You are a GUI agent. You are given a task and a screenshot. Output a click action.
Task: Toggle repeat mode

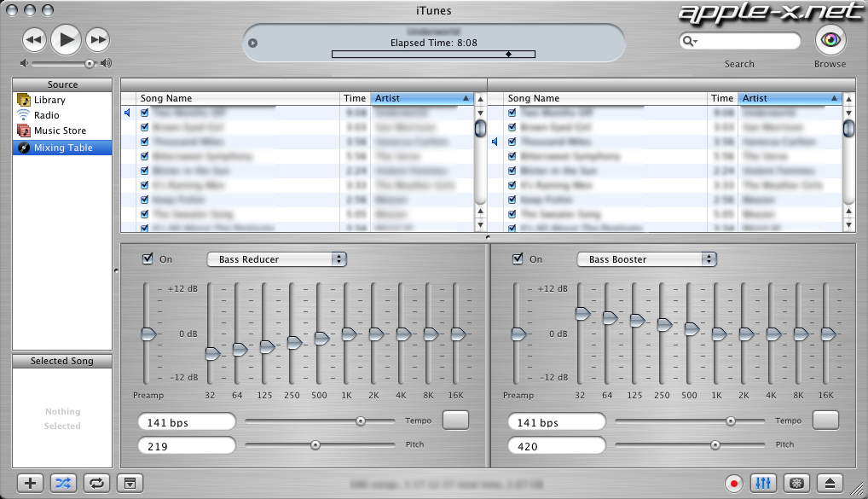(x=97, y=484)
